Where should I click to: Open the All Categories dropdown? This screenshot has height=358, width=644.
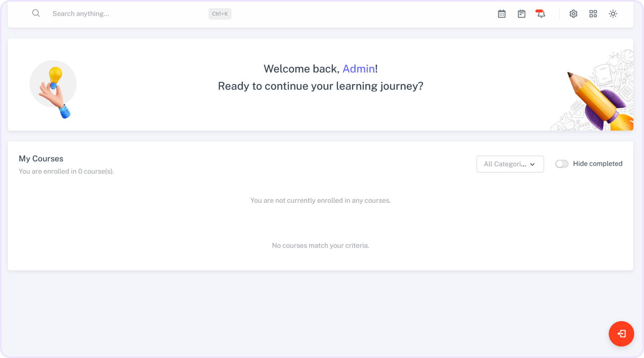(x=505, y=164)
